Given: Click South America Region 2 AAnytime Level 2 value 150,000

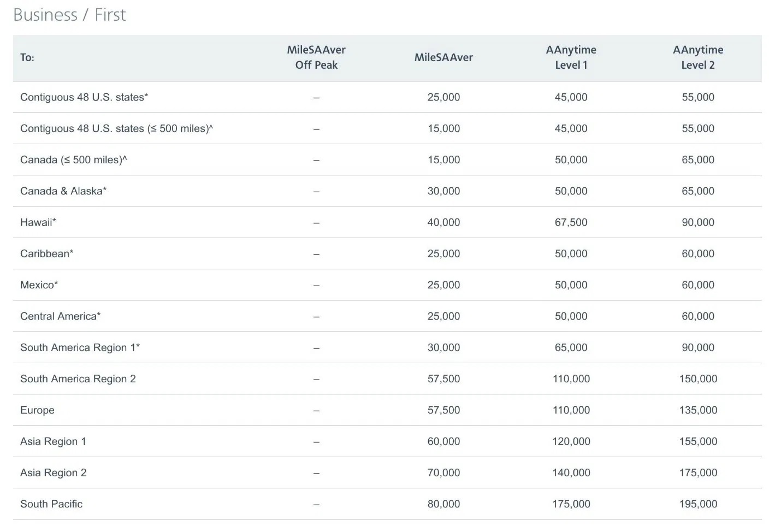Looking at the screenshot, I should pos(698,379).
